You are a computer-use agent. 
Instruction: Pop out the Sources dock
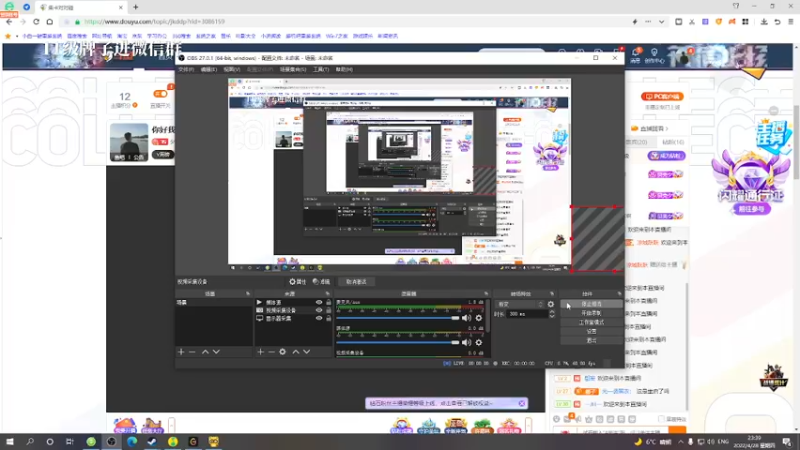[328, 294]
